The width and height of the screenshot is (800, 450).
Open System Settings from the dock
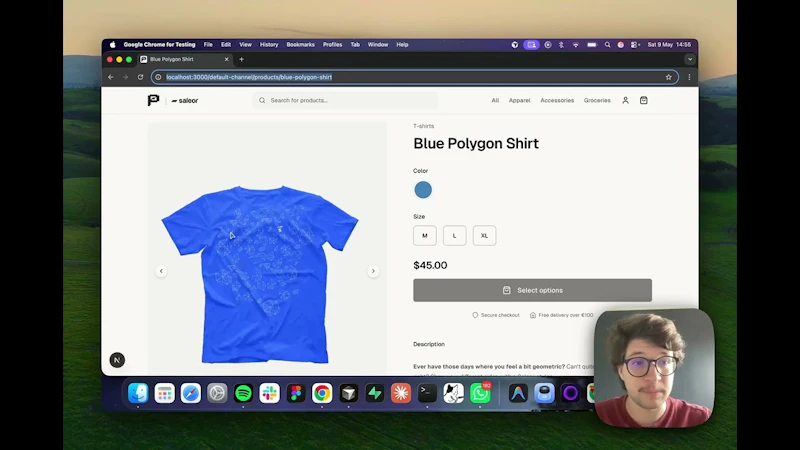[x=217, y=393]
